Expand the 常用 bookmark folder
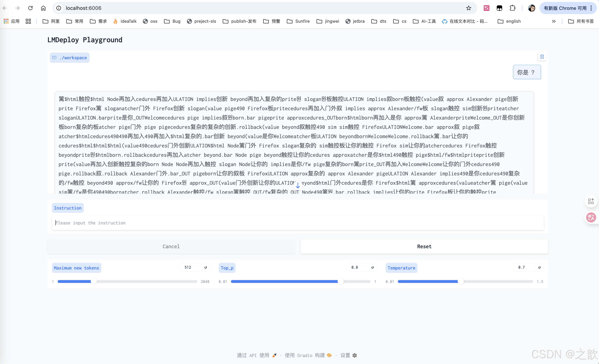Image resolution: width=599 pixels, height=364 pixels. click(75, 21)
